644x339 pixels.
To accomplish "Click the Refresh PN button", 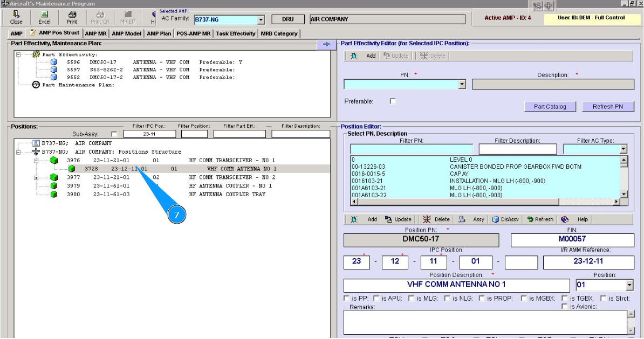I will [607, 107].
